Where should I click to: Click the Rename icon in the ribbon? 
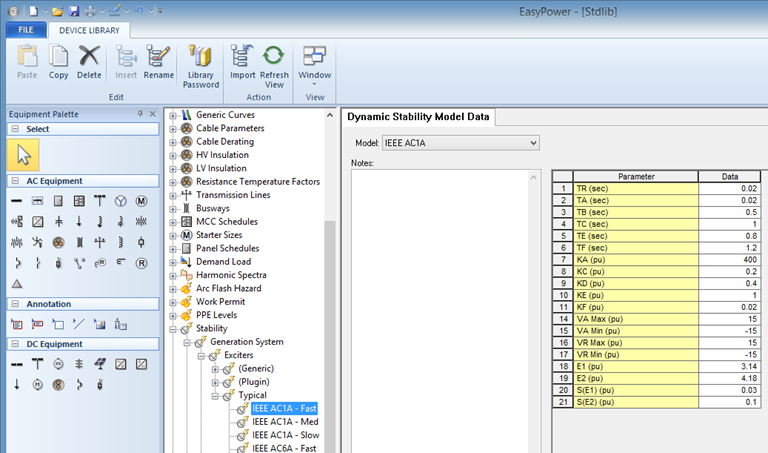(x=158, y=56)
